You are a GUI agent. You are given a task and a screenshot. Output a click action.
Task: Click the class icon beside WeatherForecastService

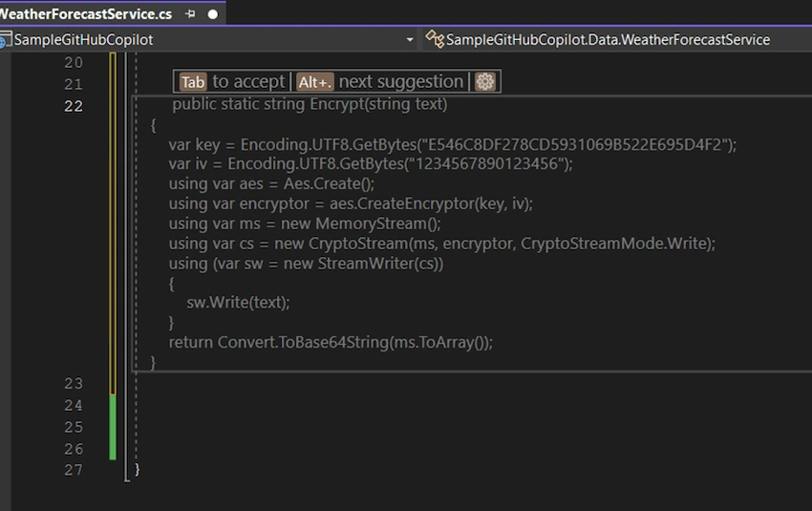point(435,39)
